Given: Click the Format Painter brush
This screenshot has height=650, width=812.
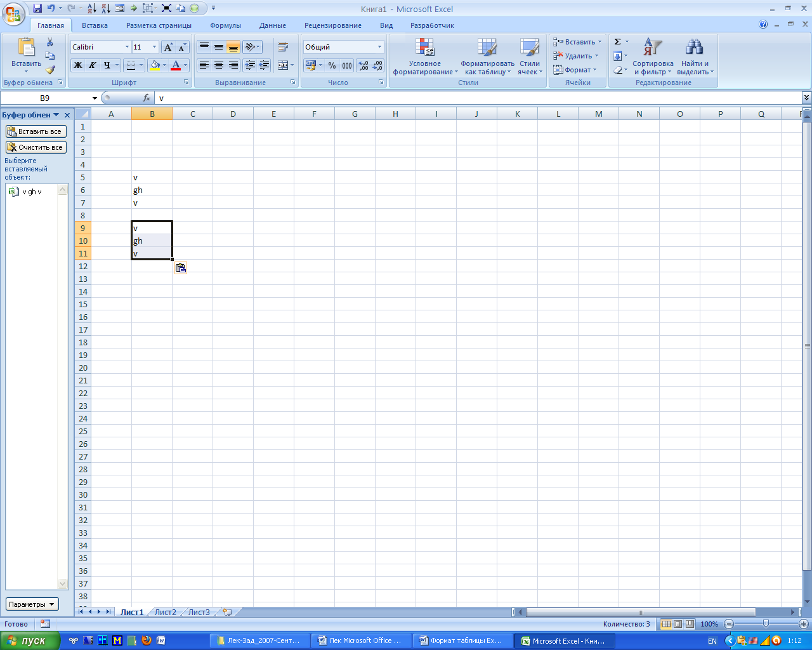Looking at the screenshot, I should coord(50,69).
